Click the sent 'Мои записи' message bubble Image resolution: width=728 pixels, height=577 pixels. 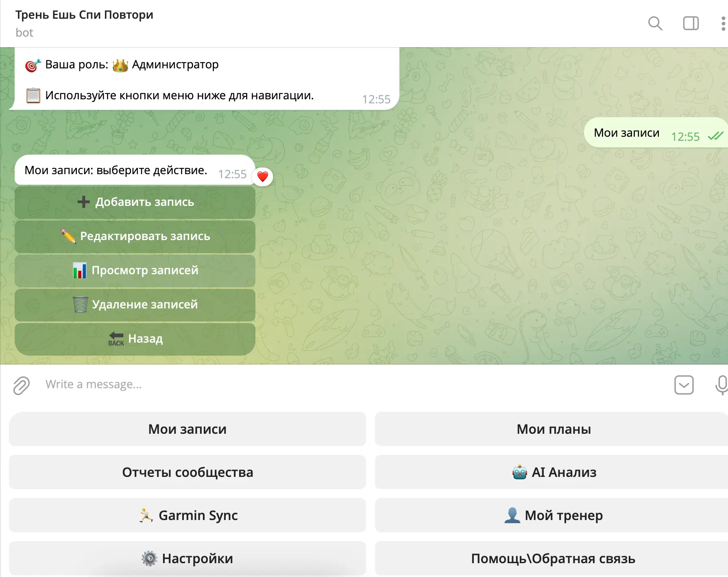(656, 133)
